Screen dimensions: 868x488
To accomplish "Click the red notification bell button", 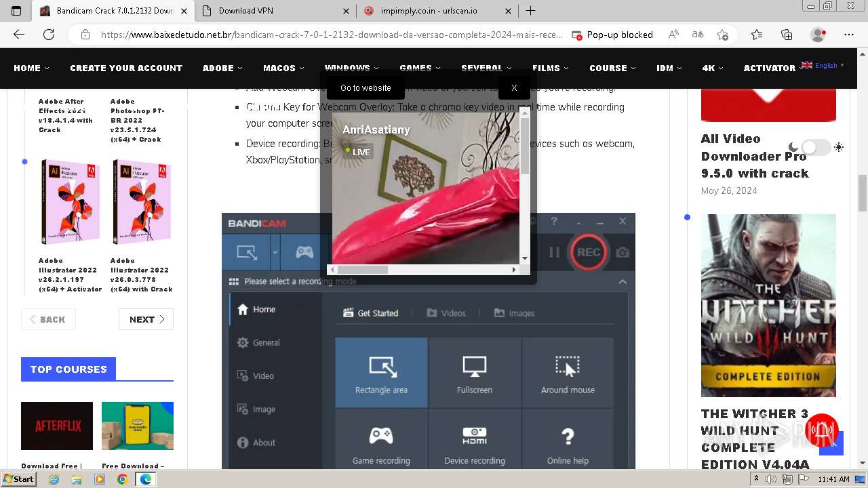I will pos(823,429).
